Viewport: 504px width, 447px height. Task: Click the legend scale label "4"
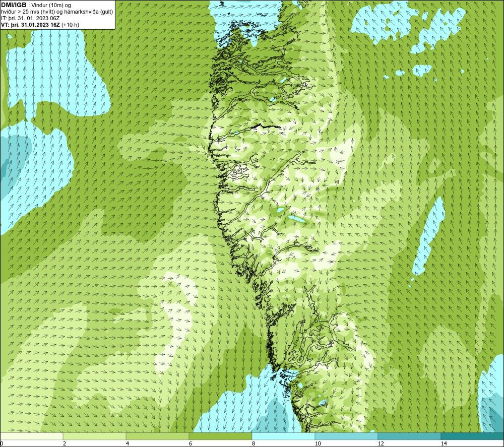(128, 443)
